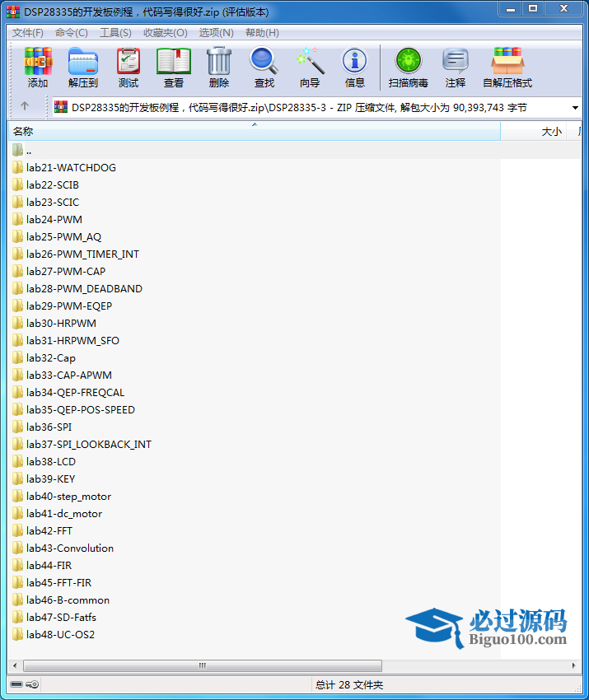Select folder lab36-SPI
The image size is (589, 700).
(42, 427)
